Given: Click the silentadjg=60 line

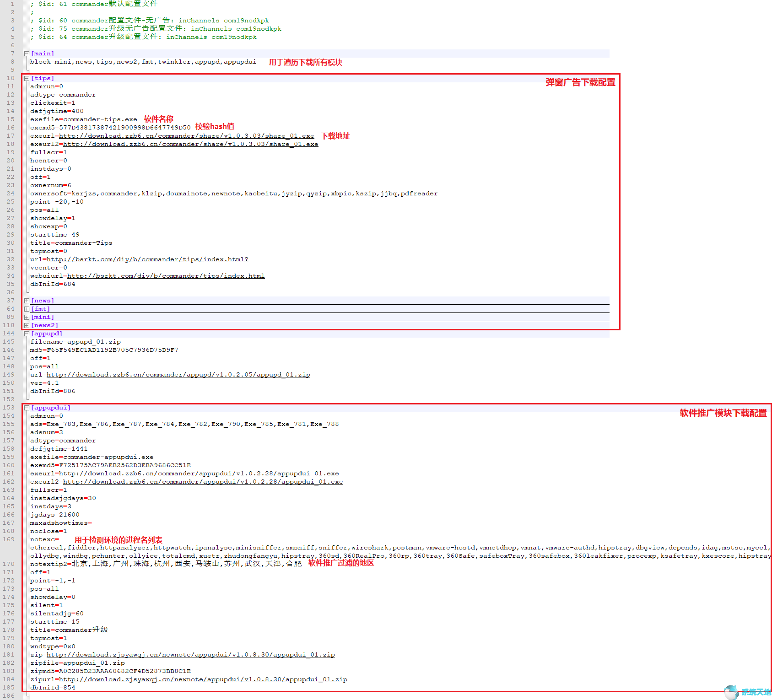Looking at the screenshot, I should pos(57,614).
